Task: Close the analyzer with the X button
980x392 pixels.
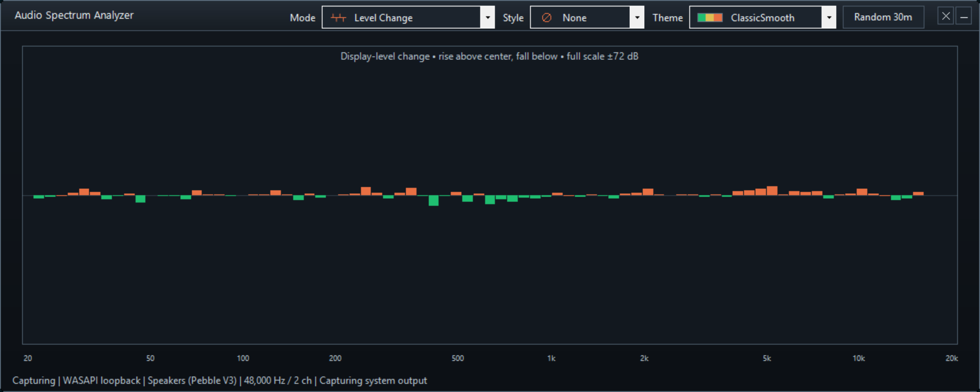Action: pyautogui.click(x=946, y=16)
